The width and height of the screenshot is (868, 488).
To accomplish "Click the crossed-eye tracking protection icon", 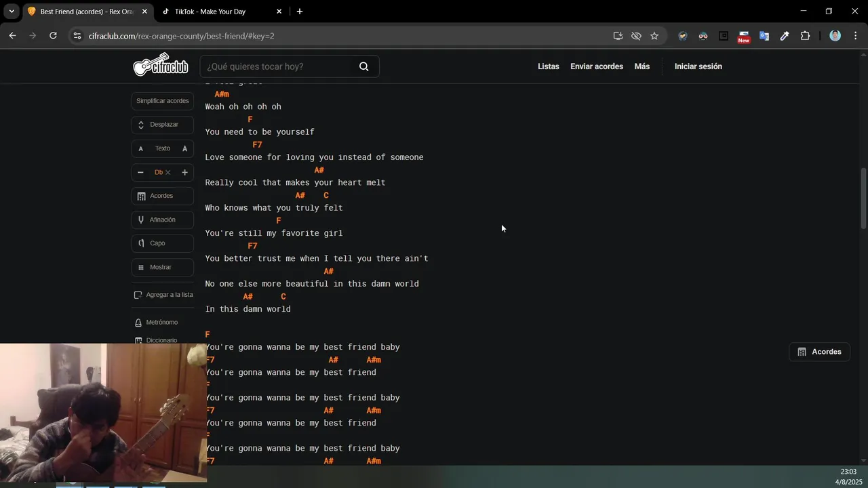I will (x=636, y=36).
